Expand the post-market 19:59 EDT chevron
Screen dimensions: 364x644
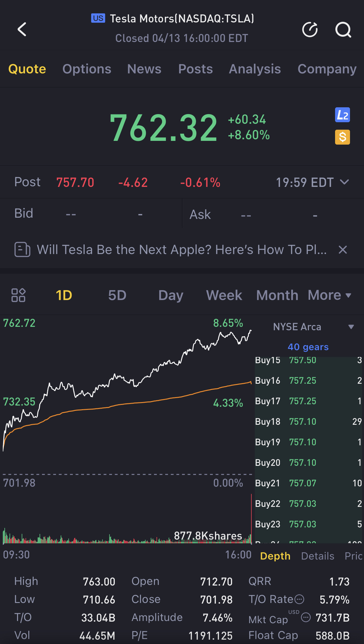tap(344, 182)
